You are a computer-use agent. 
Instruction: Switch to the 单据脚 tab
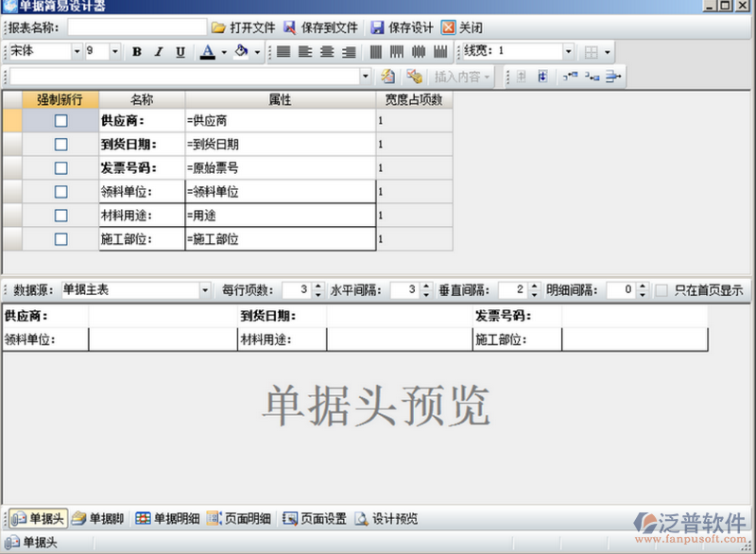pos(98,519)
